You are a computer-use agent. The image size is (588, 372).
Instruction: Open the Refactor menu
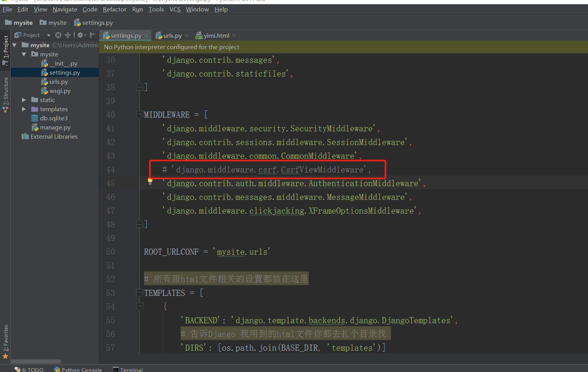(x=114, y=10)
